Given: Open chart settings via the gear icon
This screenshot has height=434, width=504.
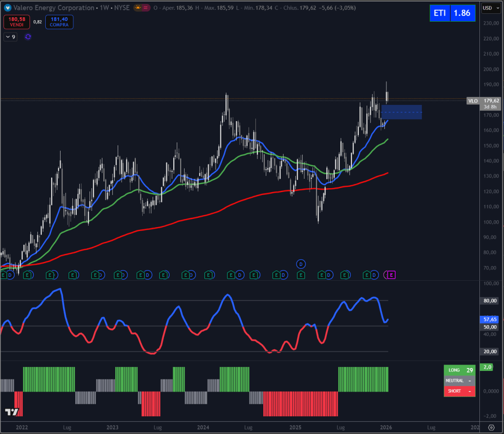Looking at the screenshot, I should click(491, 427).
